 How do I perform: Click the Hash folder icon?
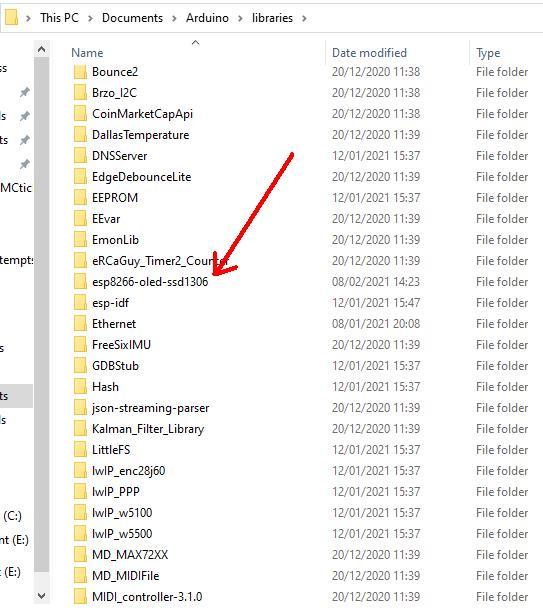click(80, 387)
